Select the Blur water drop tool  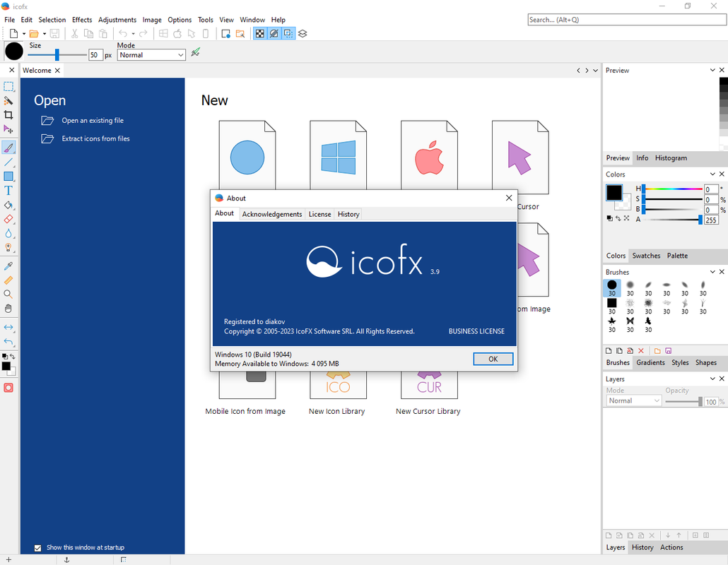(x=8, y=233)
